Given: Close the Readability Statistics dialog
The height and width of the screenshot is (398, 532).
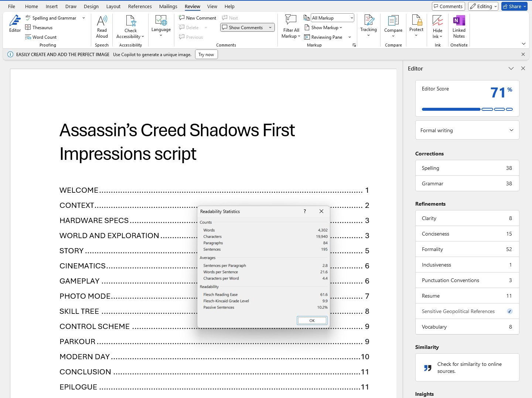Looking at the screenshot, I should (321, 211).
